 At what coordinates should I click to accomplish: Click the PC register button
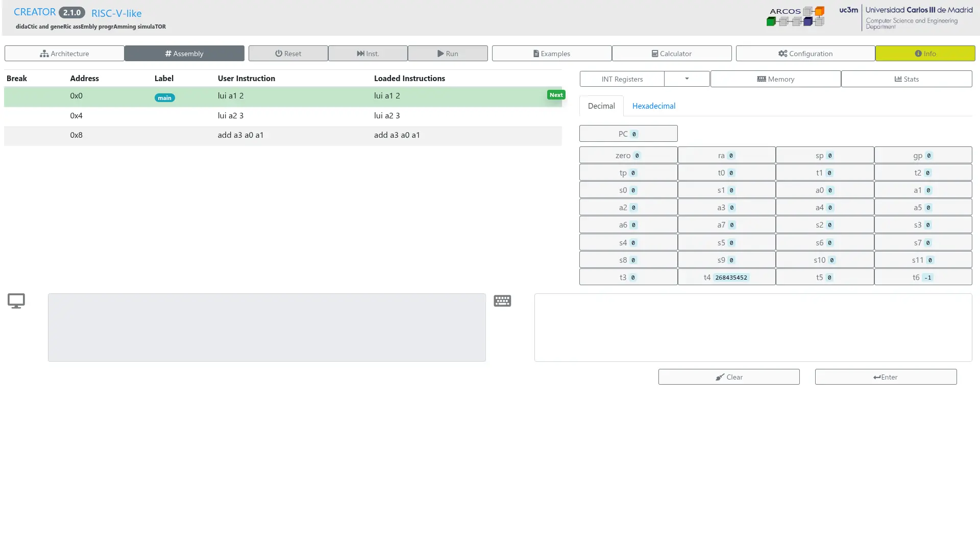[628, 134]
